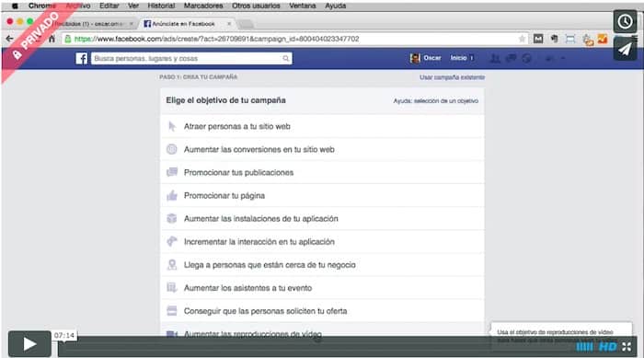Go to Inicio in Facebook bar
The width and height of the screenshot is (644, 358).
pyautogui.click(x=458, y=58)
